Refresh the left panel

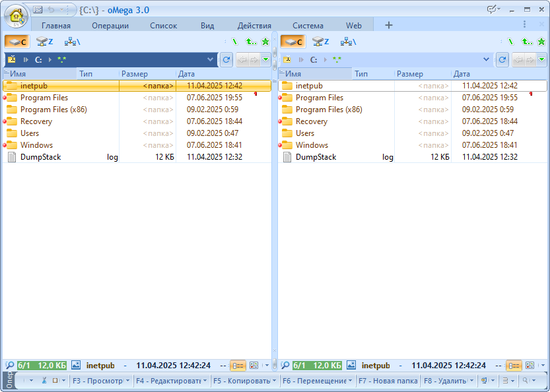[226, 59]
